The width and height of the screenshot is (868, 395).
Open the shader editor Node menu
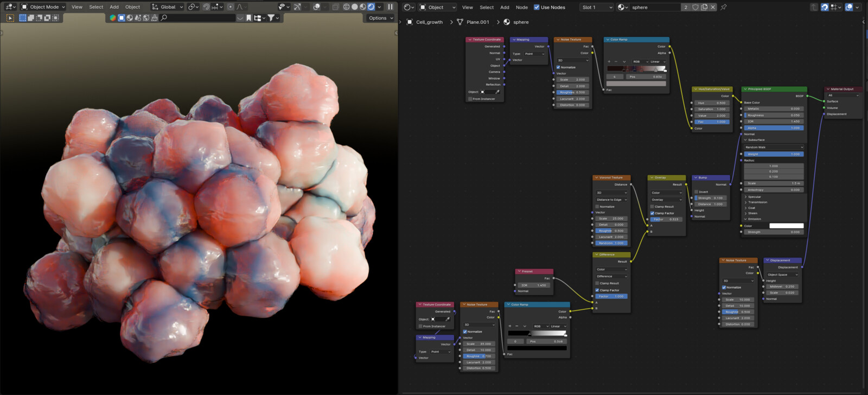pyautogui.click(x=521, y=7)
